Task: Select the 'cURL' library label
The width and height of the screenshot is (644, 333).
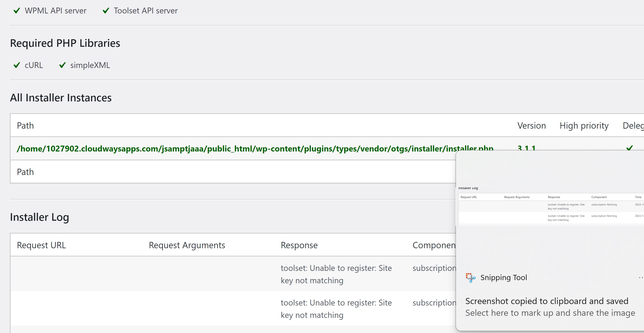Action: pos(34,65)
